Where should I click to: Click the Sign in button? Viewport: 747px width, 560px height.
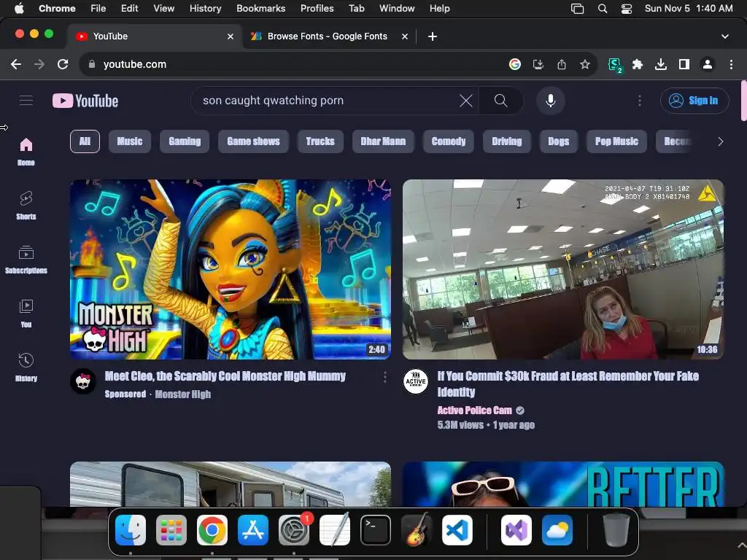coord(694,101)
